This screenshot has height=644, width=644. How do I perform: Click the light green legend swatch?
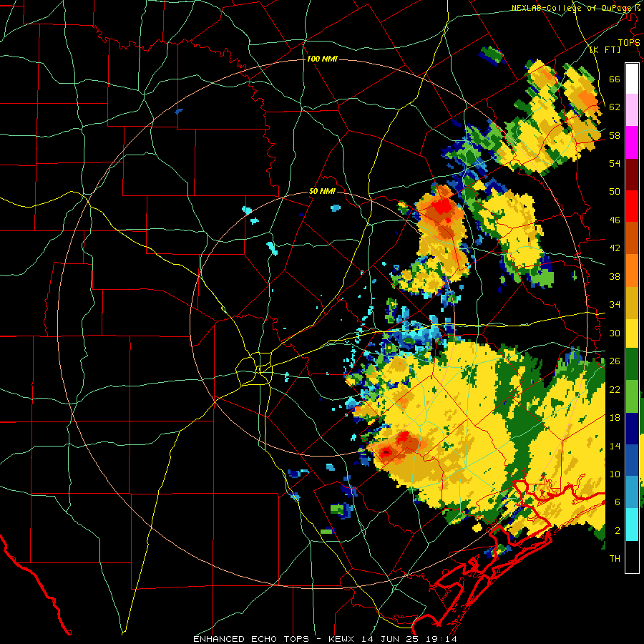coord(632,396)
